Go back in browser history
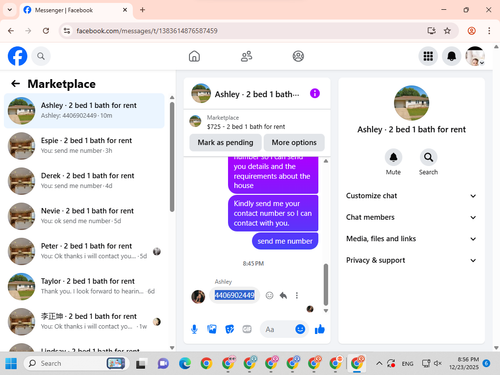The height and width of the screenshot is (375, 500). (x=11, y=31)
